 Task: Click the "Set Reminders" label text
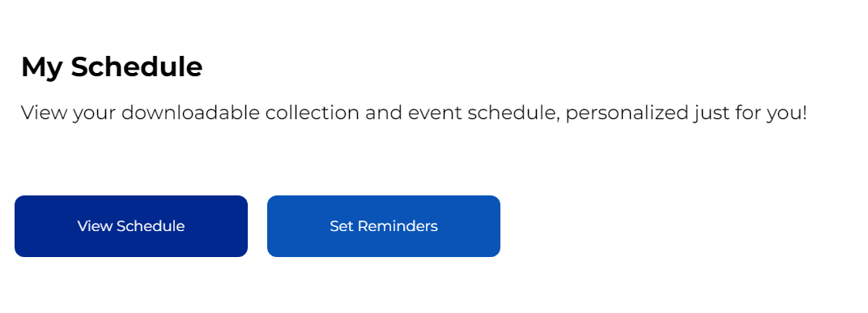tap(384, 226)
